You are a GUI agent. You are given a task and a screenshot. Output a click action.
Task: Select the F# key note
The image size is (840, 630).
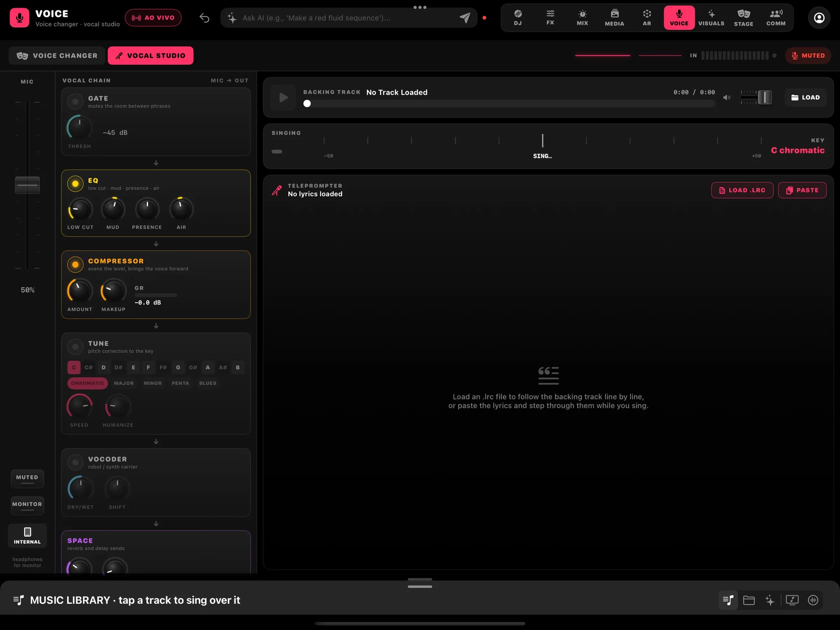tap(163, 367)
